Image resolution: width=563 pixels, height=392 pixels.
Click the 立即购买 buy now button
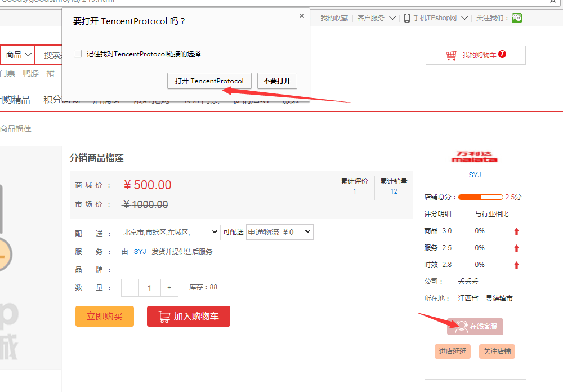click(104, 316)
